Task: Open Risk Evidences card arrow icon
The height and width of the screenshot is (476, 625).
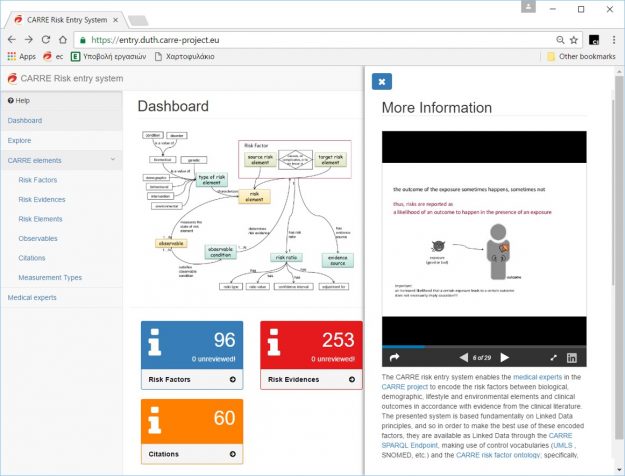Action: click(352, 380)
